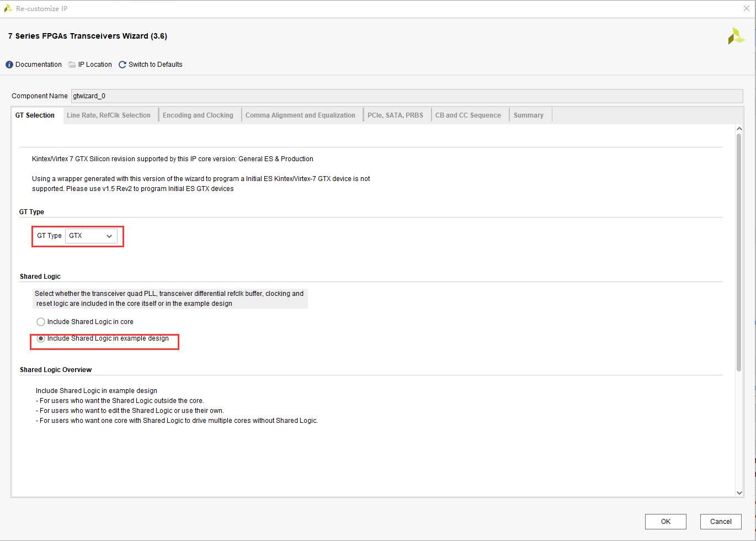The width and height of the screenshot is (756, 541).
Task: Click 'drive multiple cores without Shared Logic' line
Action: (x=177, y=421)
